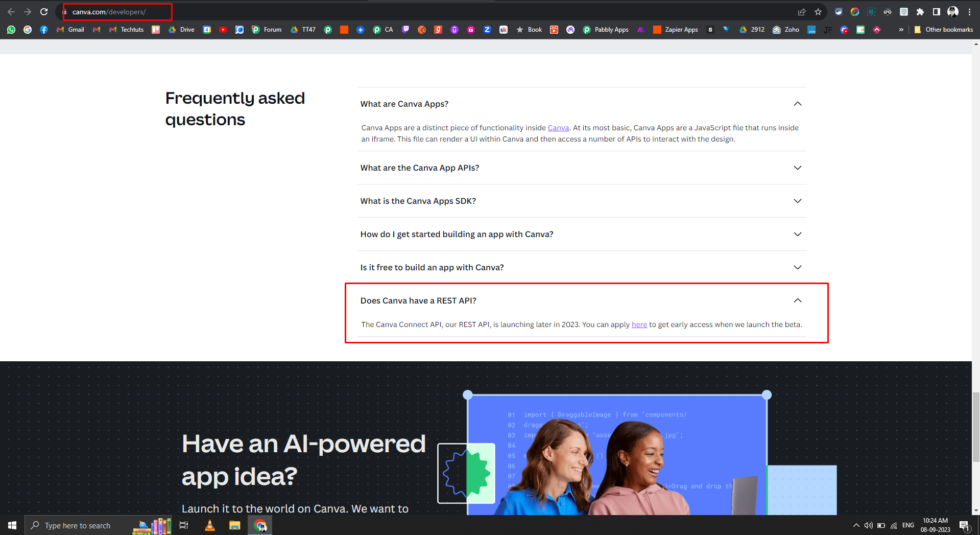
Task: Open the volume control in the system tray
Action: (868, 525)
